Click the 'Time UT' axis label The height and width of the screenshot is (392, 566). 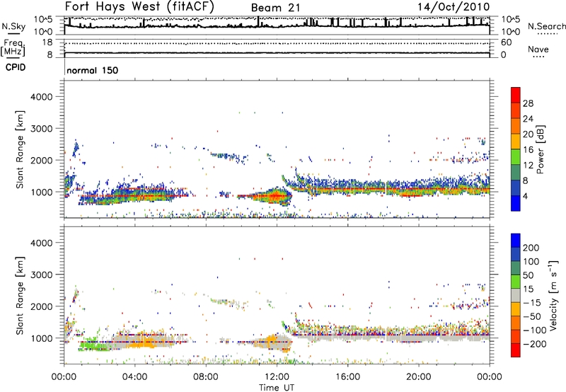tap(277, 388)
